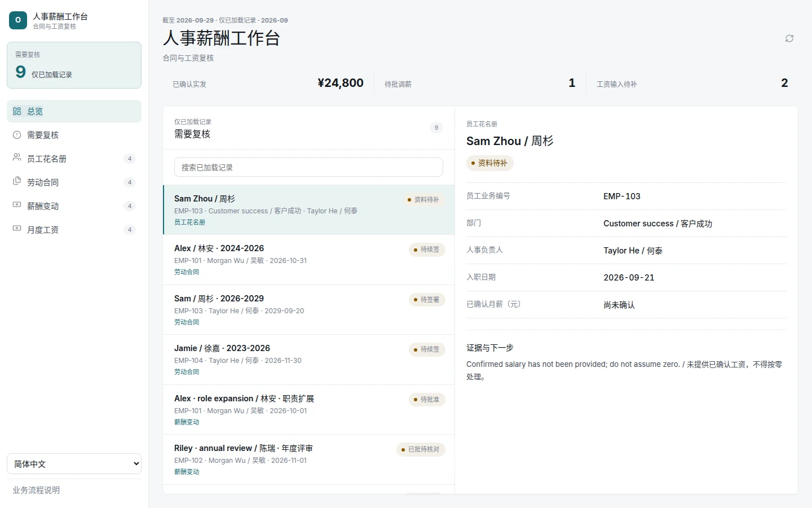Select Jamie / 徐嘉 · 2023-2026 contract record

[x=308, y=360]
